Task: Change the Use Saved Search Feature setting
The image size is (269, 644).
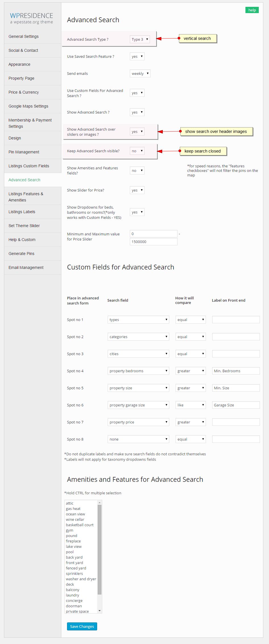Action: tap(137, 56)
